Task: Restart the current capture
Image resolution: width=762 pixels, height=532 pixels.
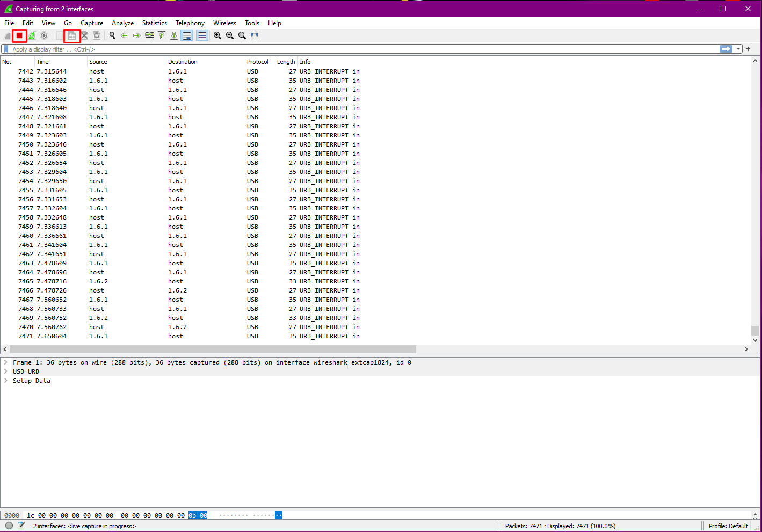Action: pos(32,35)
